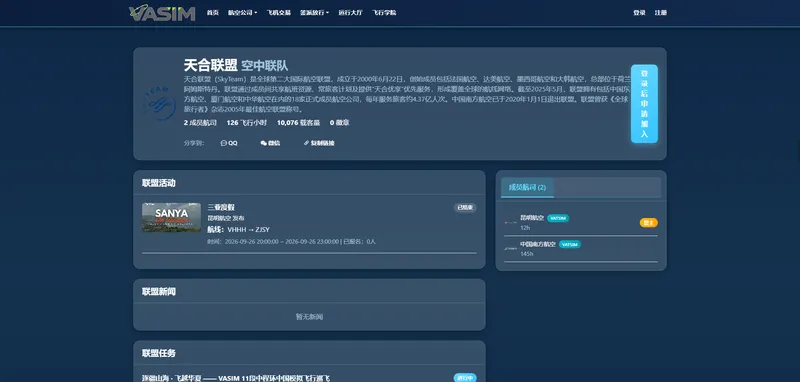Click the VATSIM badge beside 昆明航空

(558, 218)
